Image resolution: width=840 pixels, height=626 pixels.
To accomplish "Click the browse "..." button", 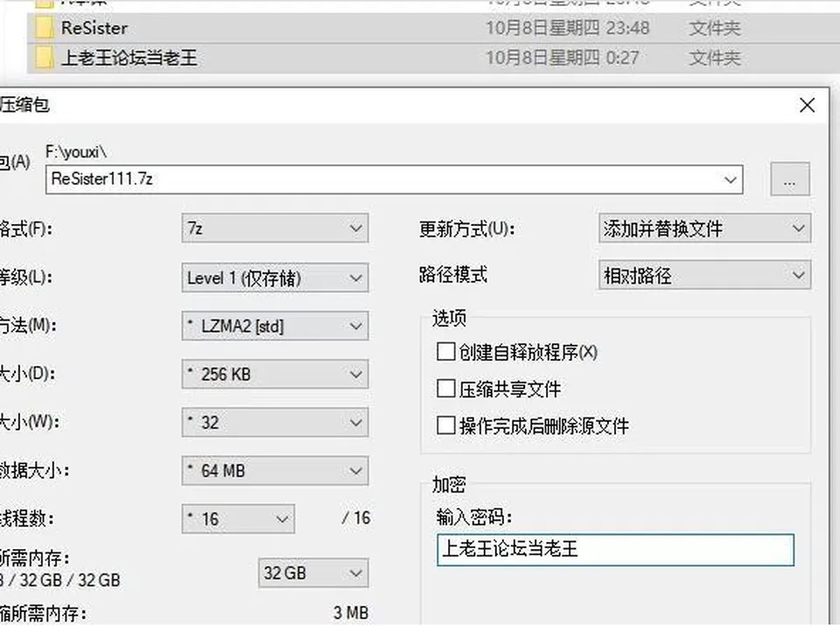I will [x=790, y=179].
